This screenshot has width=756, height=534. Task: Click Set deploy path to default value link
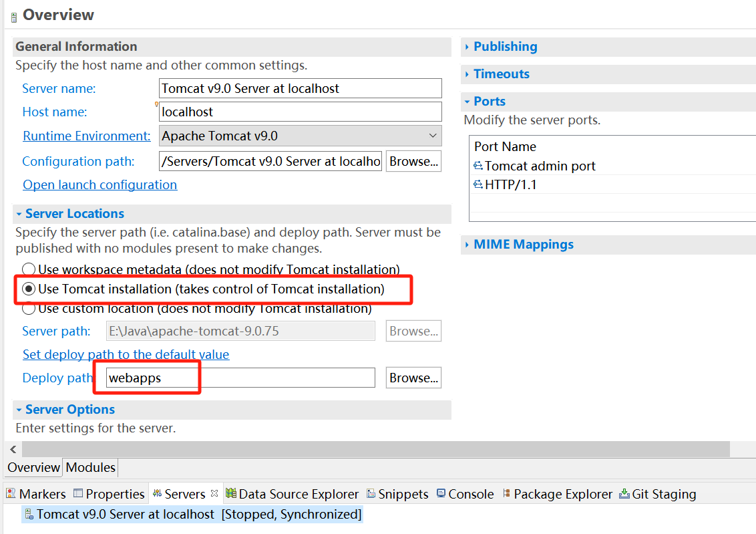click(x=126, y=355)
